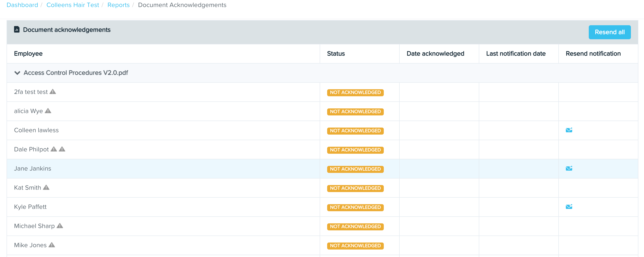
Task: Select the employee name Kat Smith
Action: click(28, 188)
